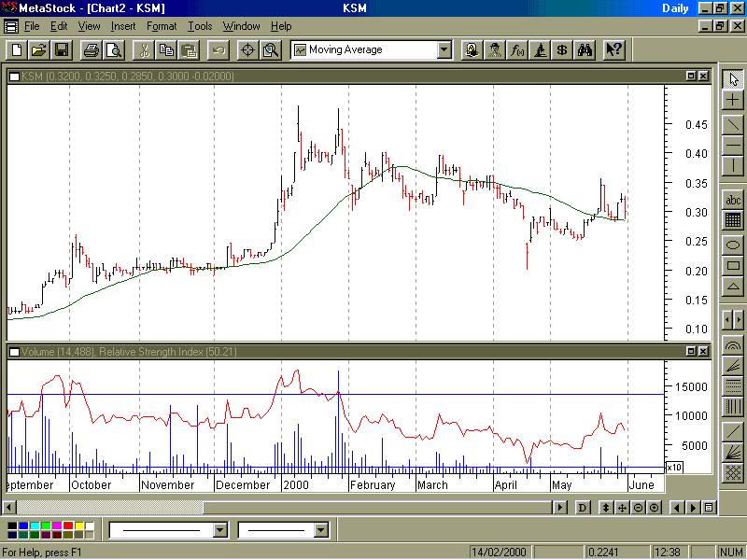Select the Rectangle drawing tool
This screenshot has width=747, height=560.
coord(733,266)
